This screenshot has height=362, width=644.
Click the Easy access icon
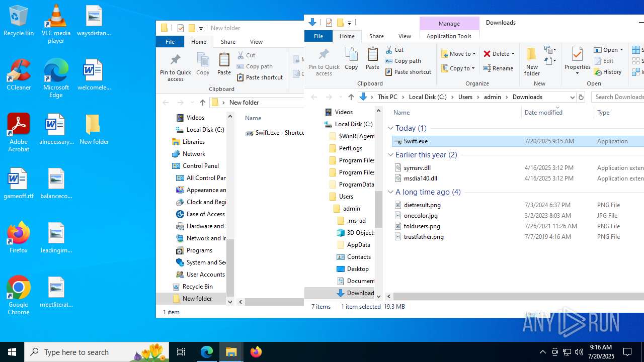tap(550, 61)
